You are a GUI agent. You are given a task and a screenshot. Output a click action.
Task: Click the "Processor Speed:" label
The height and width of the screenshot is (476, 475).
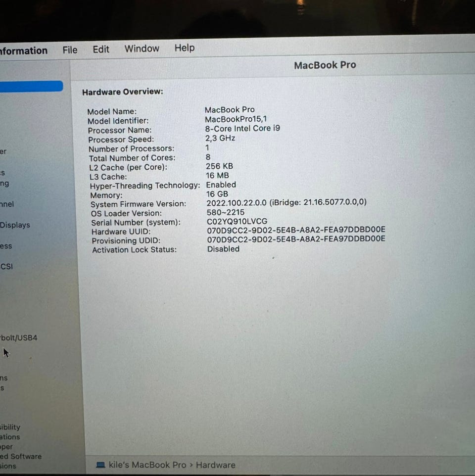[121, 140]
